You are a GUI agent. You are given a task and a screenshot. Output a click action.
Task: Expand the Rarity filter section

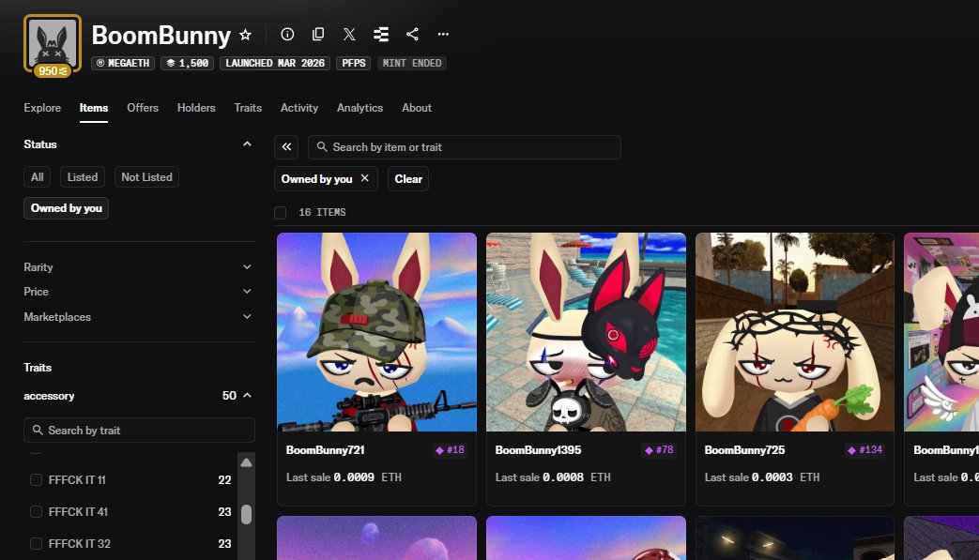click(139, 267)
